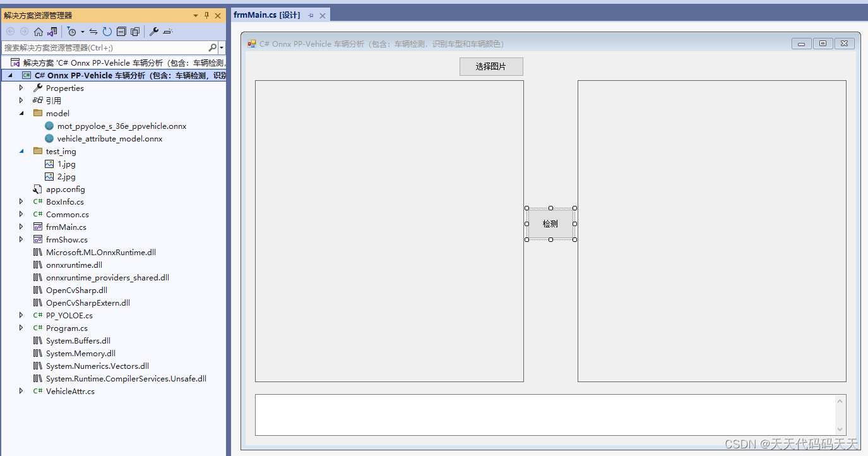Refresh the Solution Explorer tree

tap(106, 32)
